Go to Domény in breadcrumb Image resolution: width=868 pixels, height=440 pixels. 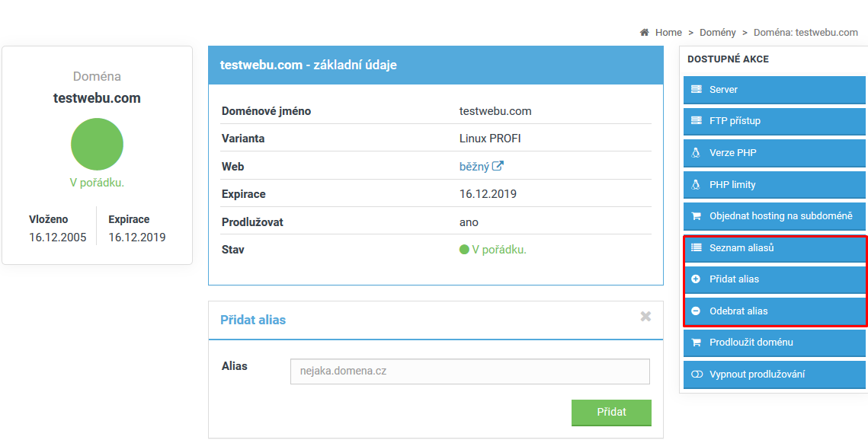pos(717,33)
